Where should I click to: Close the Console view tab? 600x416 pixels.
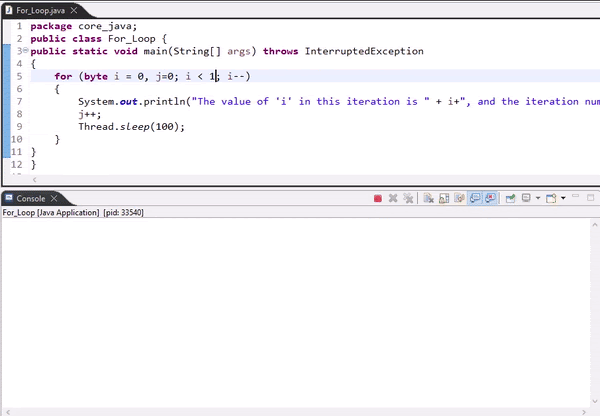[x=54, y=198]
